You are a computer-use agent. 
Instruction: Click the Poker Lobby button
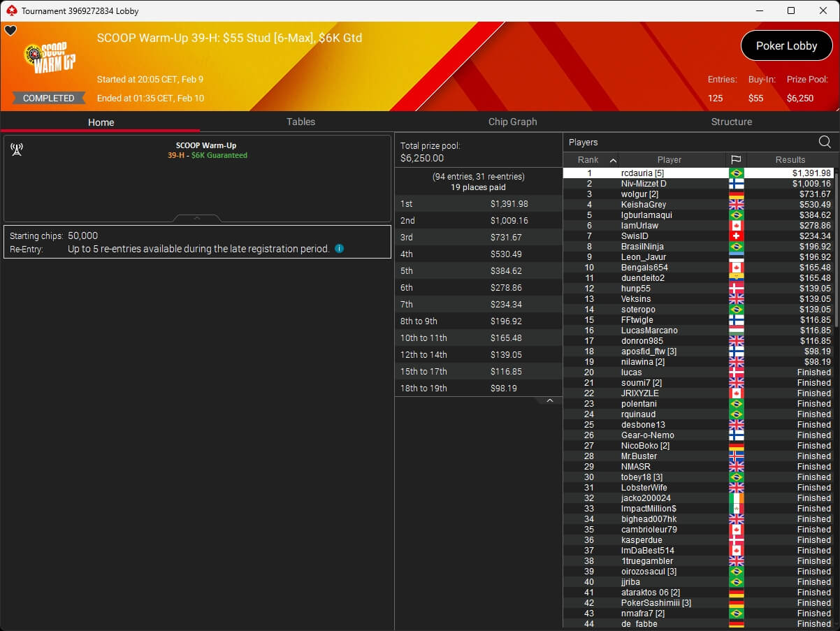point(786,46)
